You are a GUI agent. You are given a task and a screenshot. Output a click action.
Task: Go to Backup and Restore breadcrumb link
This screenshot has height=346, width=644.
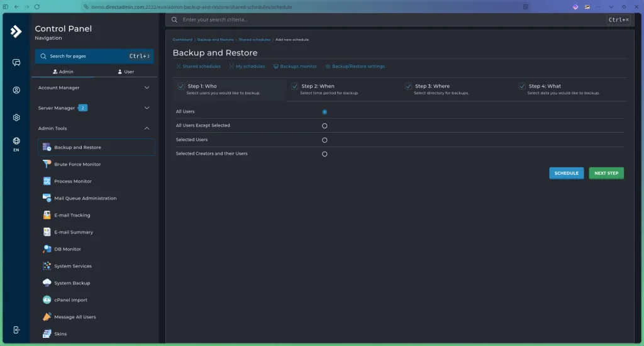tap(215, 40)
